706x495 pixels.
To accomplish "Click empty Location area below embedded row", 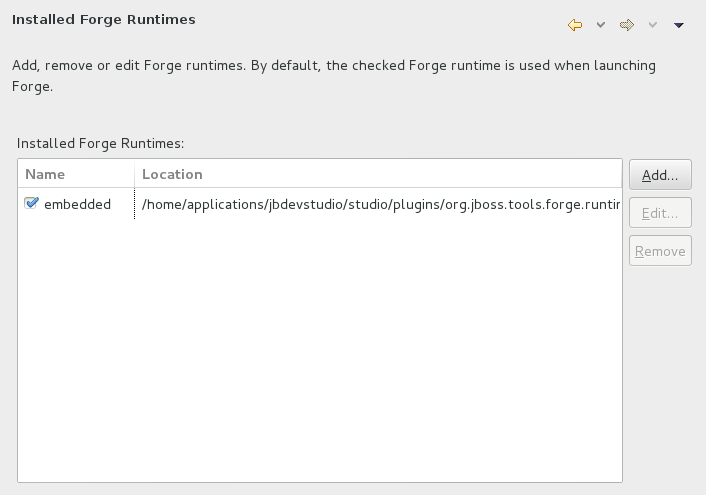I will 378,340.
